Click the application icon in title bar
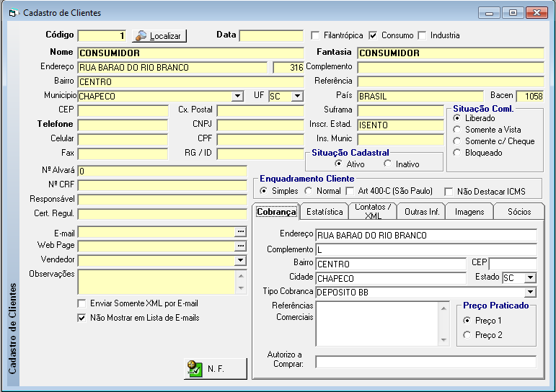This screenshot has width=556, height=392. point(13,13)
